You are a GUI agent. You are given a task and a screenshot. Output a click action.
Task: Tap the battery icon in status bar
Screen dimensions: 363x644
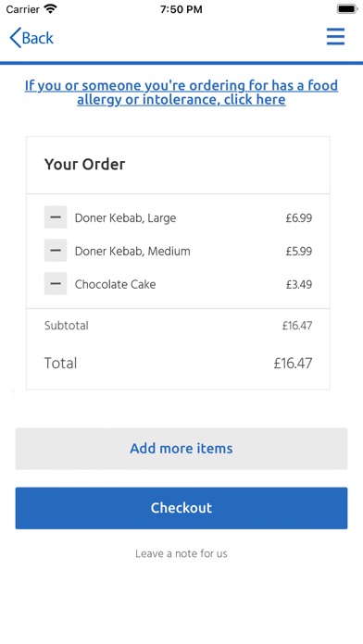pos(347,9)
